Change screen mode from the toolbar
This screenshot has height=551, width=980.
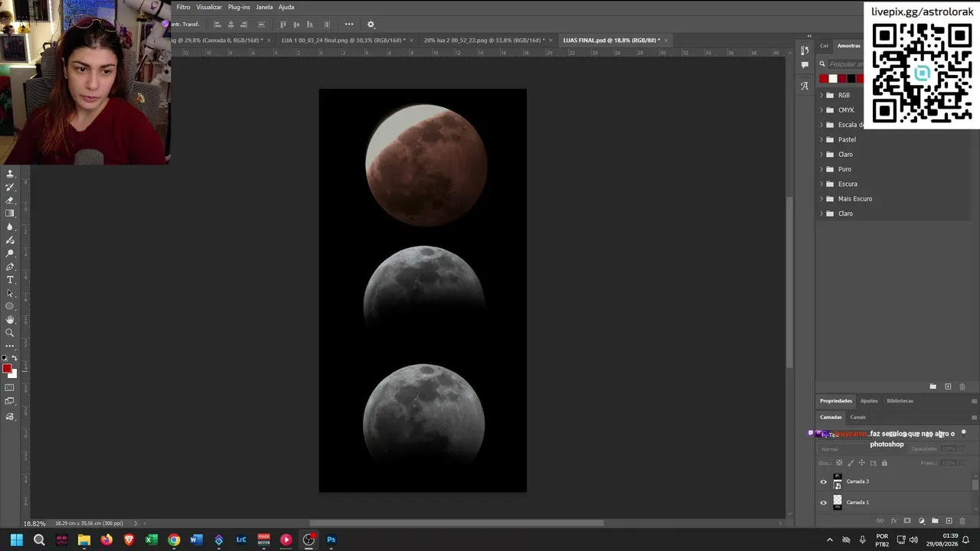click(x=9, y=400)
